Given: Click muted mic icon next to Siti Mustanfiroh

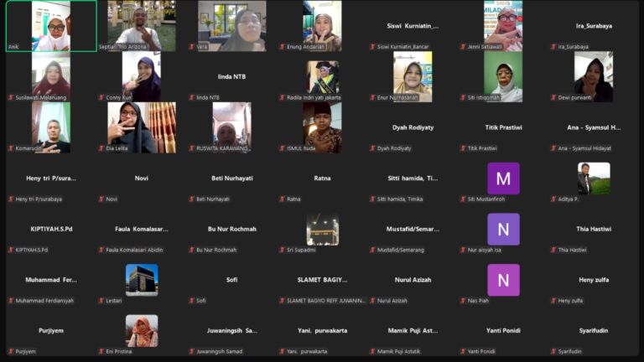Looking at the screenshot, I should 463,199.
